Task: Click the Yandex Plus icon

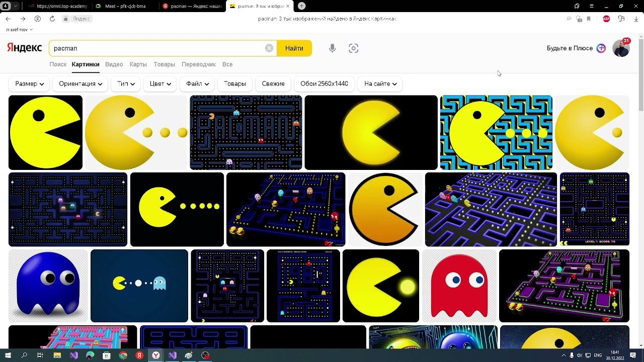Action: [x=601, y=48]
